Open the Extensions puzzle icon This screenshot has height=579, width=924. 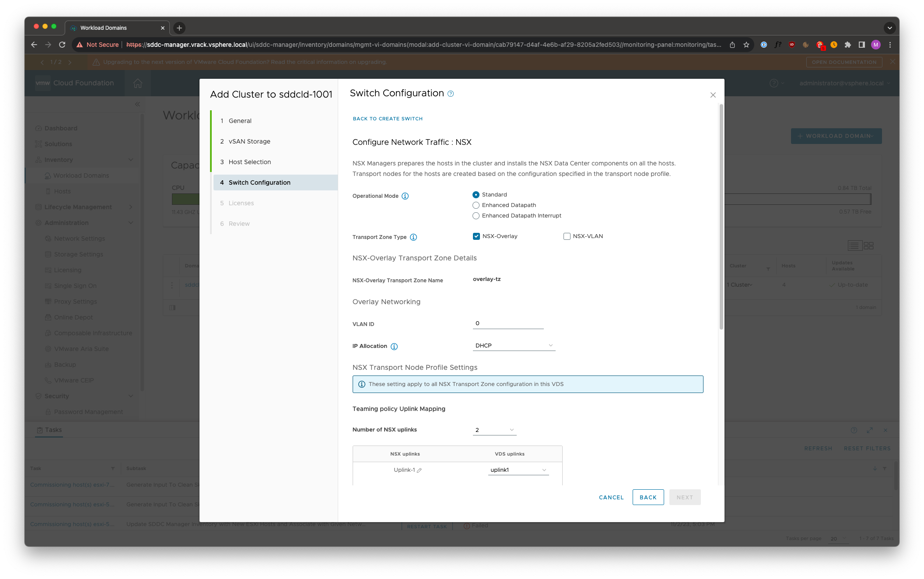coord(848,45)
